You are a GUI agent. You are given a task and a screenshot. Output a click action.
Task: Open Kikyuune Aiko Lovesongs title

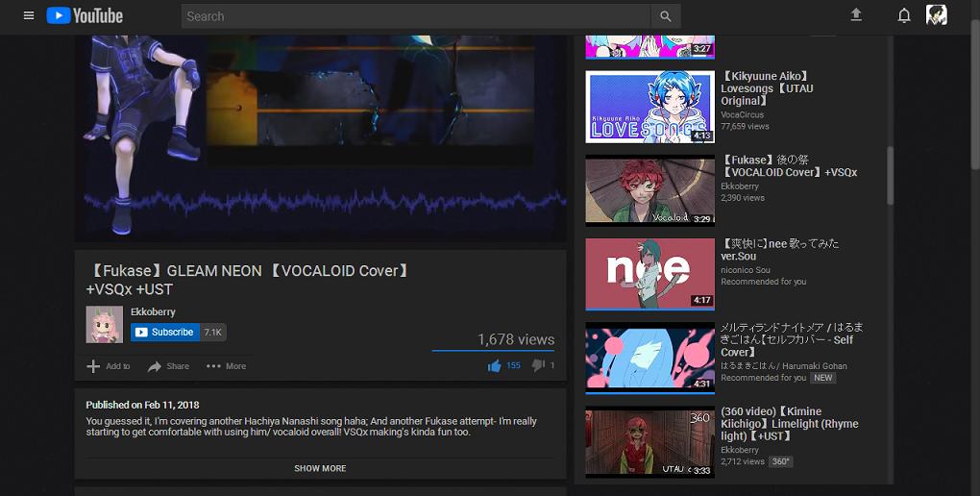point(767,88)
